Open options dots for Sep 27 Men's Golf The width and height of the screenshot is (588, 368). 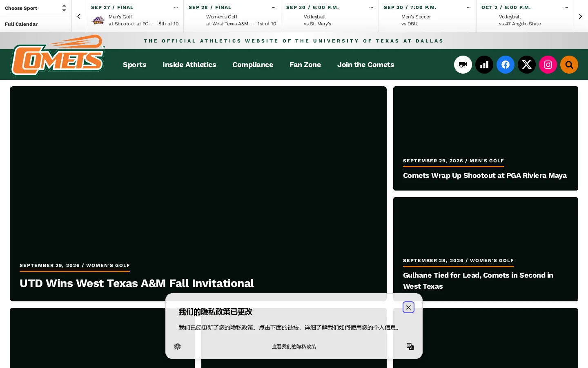[x=176, y=7]
